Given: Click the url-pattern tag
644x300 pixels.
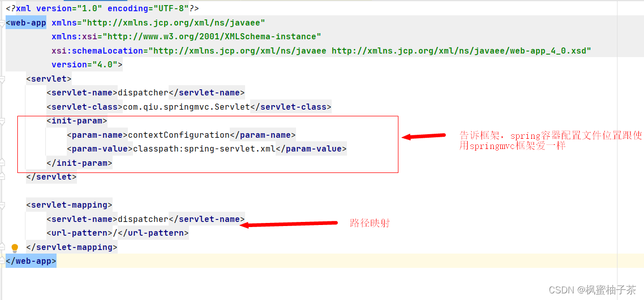Looking at the screenshot, I should point(79,233).
